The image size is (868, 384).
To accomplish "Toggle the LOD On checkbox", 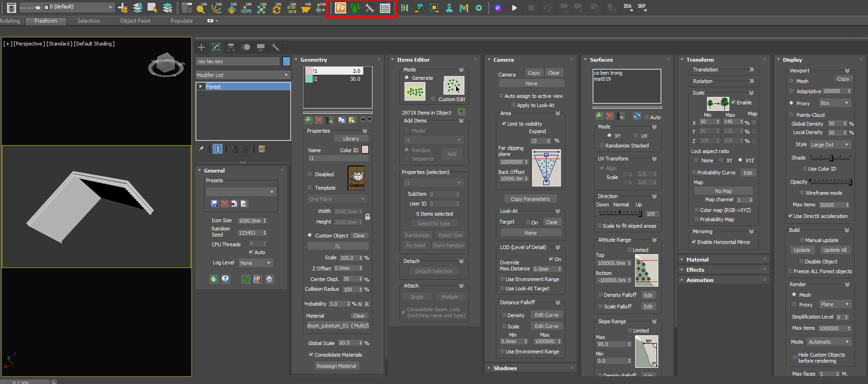I will click(551, 259).
